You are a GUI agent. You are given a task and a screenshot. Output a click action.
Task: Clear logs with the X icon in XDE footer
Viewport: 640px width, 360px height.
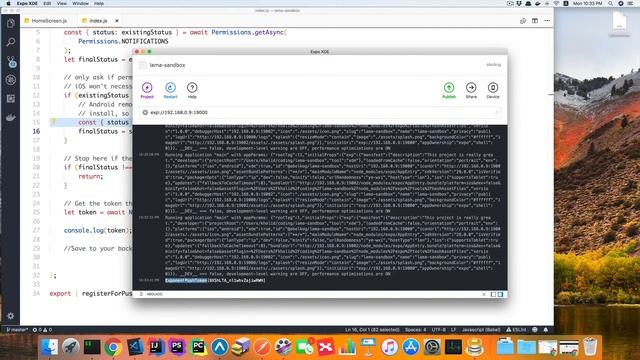(484, 294)
